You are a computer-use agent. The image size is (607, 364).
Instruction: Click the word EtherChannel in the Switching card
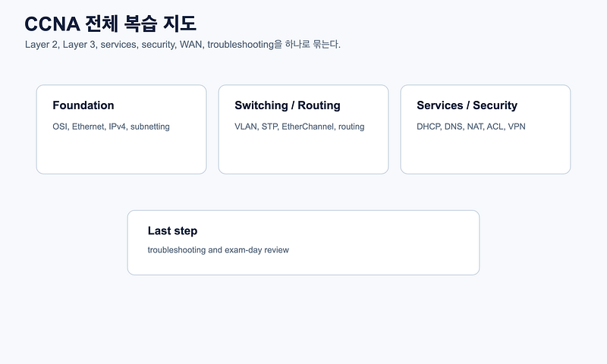[308, 127]
